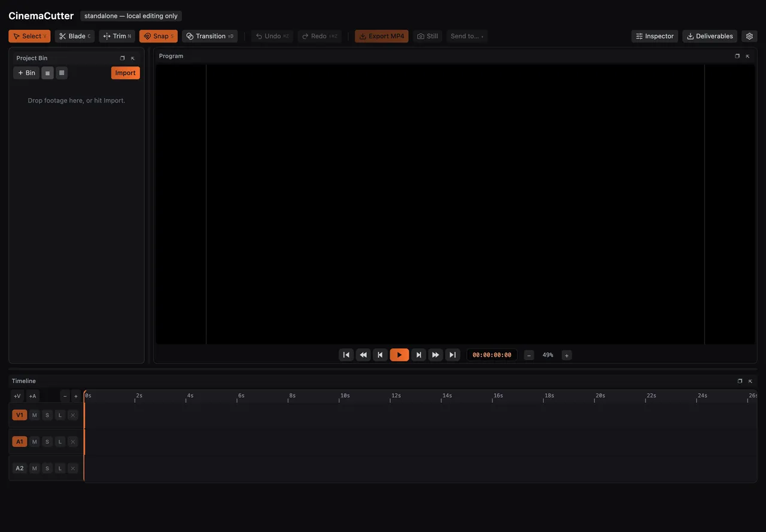Rewind the program playback
Viewport: 766px width, 532px height.
363,355
